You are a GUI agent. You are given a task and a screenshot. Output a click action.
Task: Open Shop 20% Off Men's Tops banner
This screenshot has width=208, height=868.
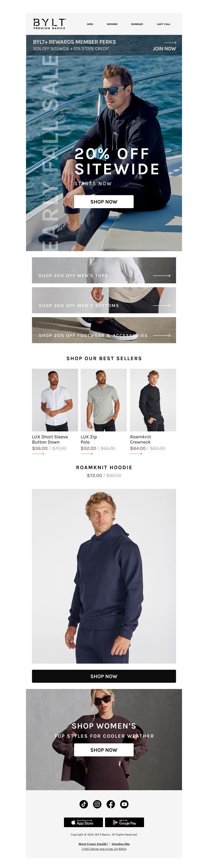click(x=104, y=270)
